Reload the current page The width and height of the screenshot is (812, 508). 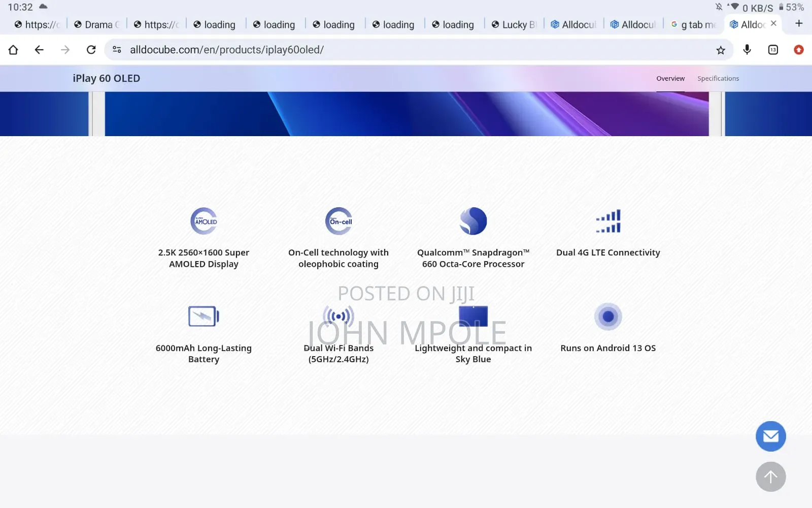coord(91,50)
